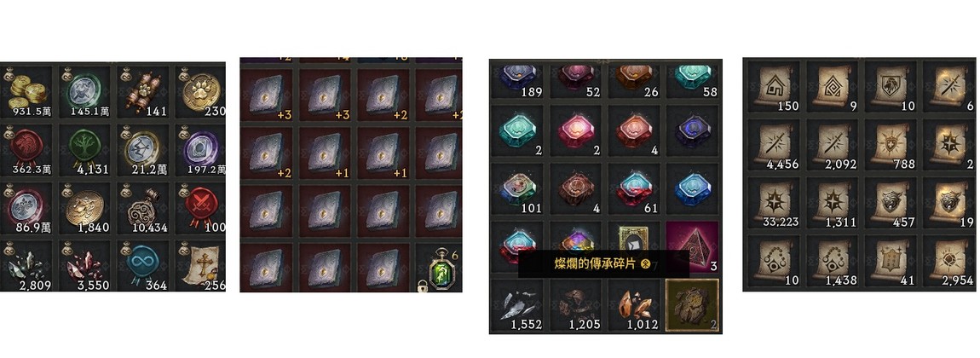Select the starburst scroll showing 33,223
The height and width of the screenshot is (358, 980).
point(774,202)
